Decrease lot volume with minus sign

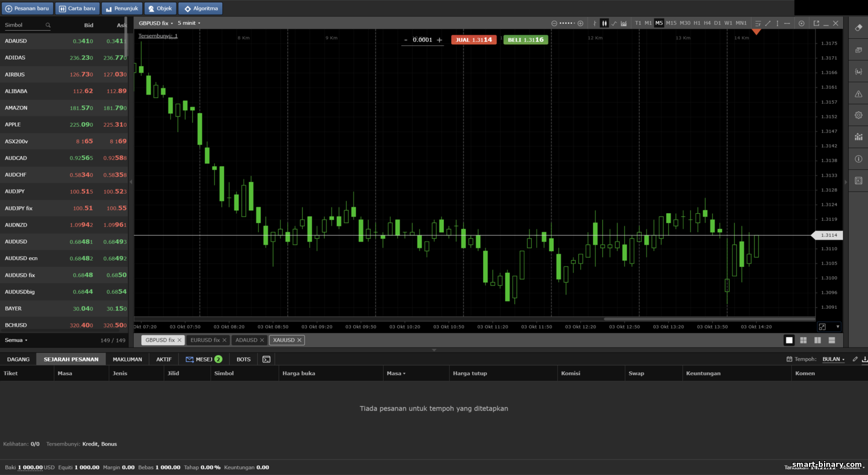tap(406, 40)
